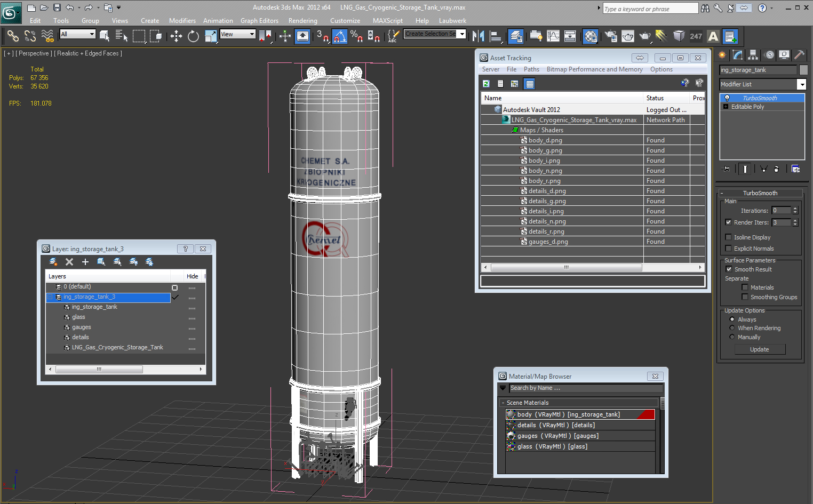Click the Hide column header in Layers

[192, 276]
